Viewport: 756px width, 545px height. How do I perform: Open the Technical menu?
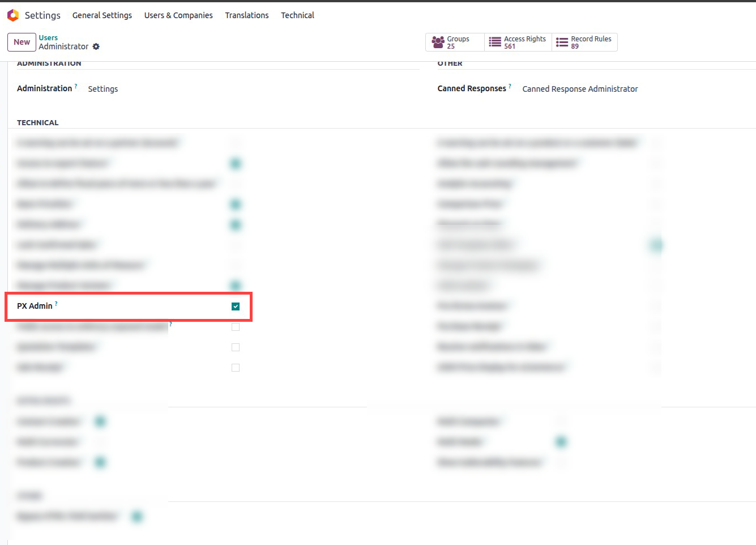297,15
